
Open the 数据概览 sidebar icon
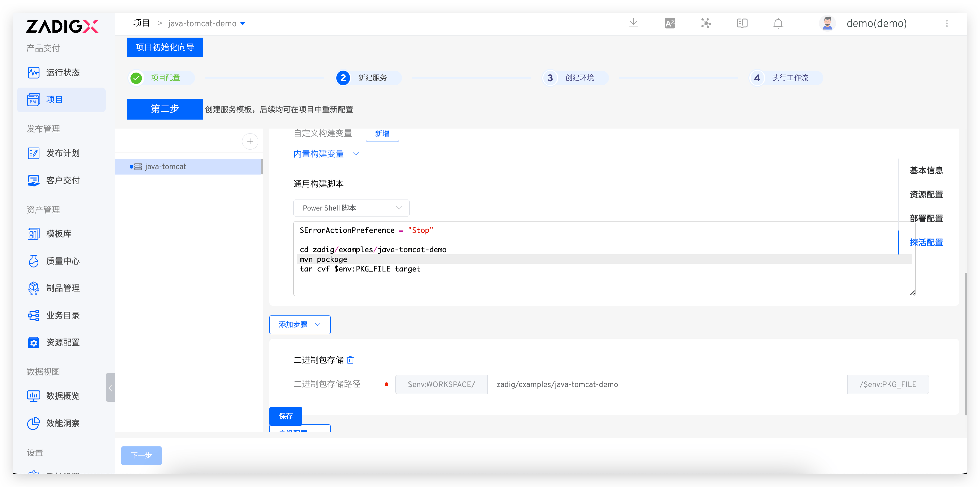(x=33, y=396)
